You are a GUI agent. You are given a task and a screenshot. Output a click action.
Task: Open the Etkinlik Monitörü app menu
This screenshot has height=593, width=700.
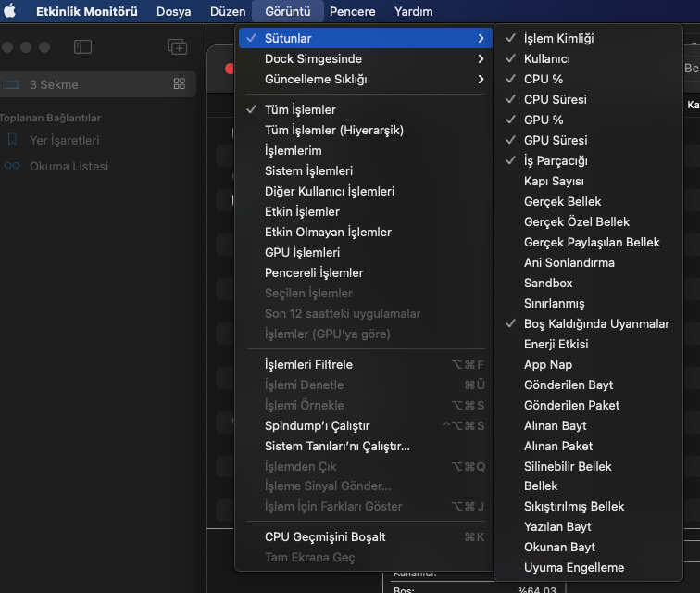pos(87,11)
